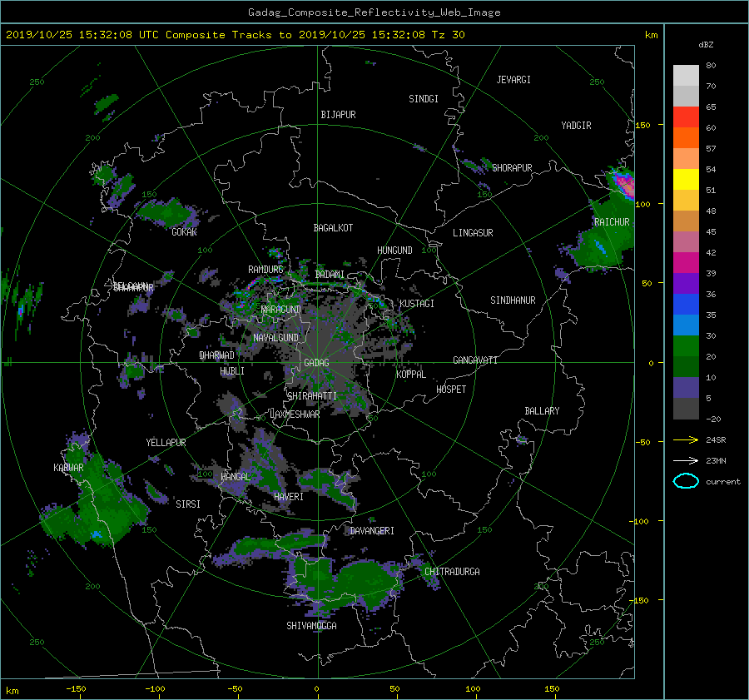Pick the yellow 51-54 dBZ legend swatch
Viewport: 749px width, 700px height.
tap(686, 179)
